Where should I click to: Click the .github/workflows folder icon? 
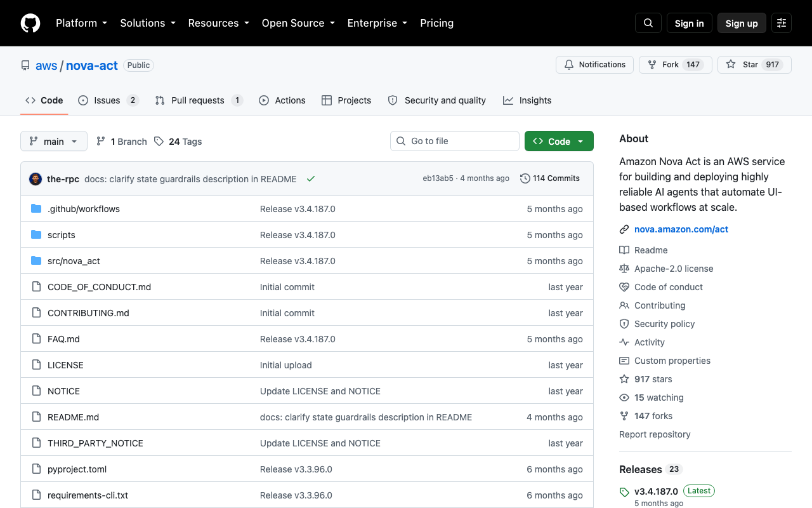[x=36, y=209]
